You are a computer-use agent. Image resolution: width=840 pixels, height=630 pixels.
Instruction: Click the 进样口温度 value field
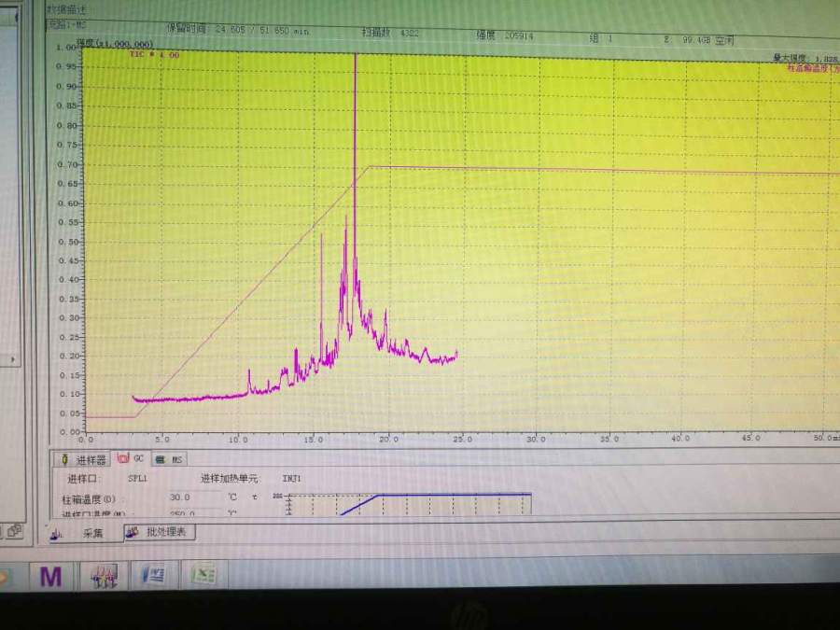(x=194, y=512)
